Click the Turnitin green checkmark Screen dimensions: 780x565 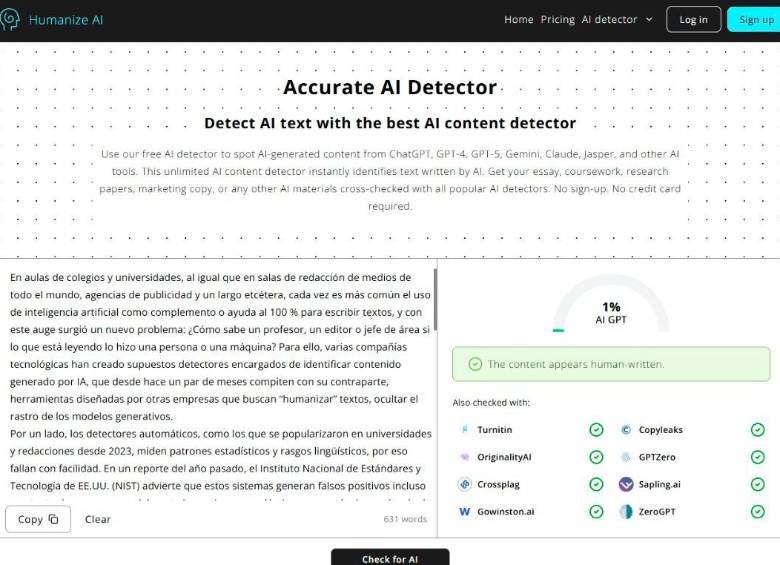click(x=596, y=429)
